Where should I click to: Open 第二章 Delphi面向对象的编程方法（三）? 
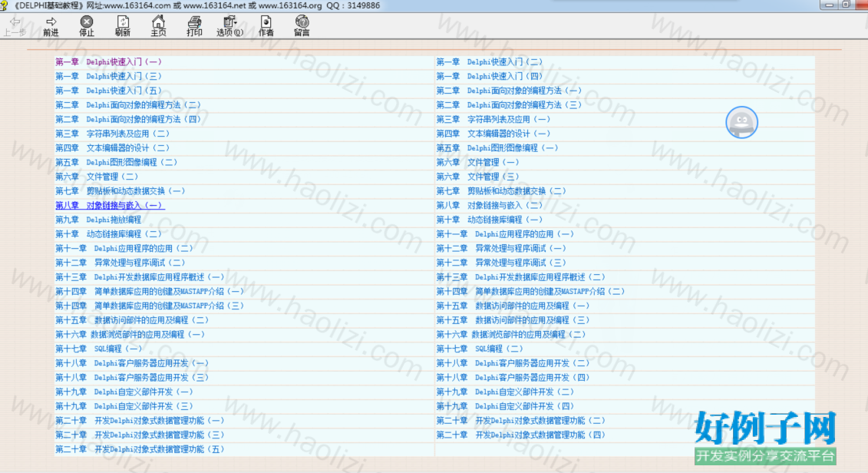[510, 105]
